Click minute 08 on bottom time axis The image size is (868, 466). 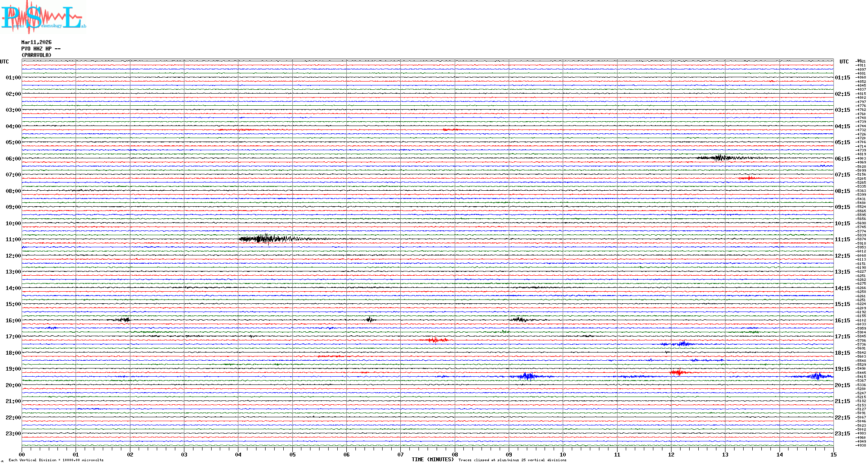pyautogui.click(x=455, y=454)
